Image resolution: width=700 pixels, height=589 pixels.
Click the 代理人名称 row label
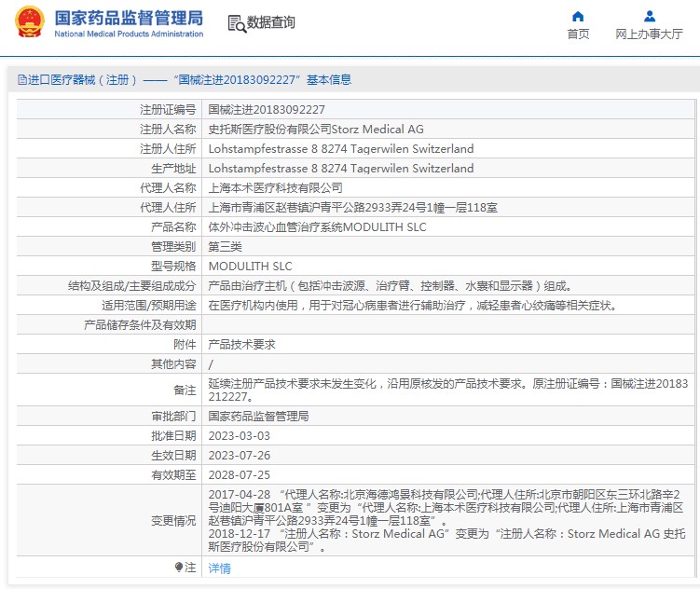tap(168, 188)
